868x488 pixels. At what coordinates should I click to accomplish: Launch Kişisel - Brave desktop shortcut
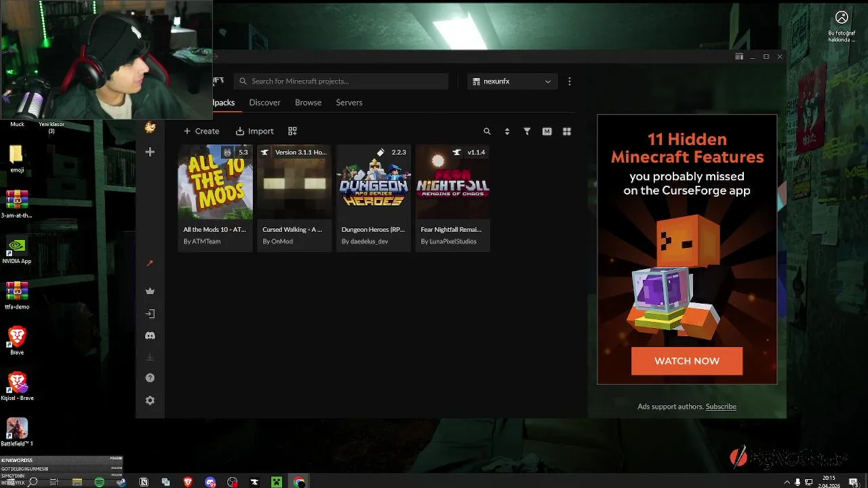pyautogui.click(x=17, y=386)
